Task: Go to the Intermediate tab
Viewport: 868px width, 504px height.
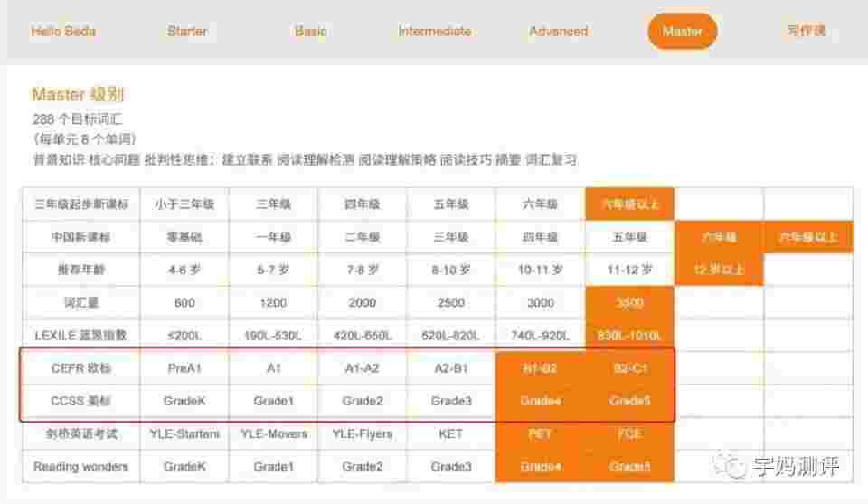Action: (x=435, y=31)
